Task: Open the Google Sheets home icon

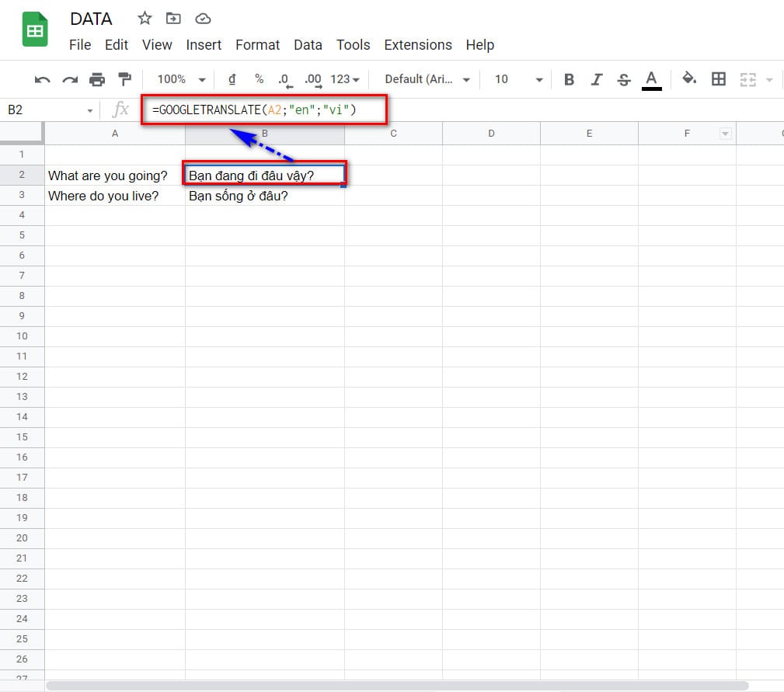Action: tap(35, 30)
